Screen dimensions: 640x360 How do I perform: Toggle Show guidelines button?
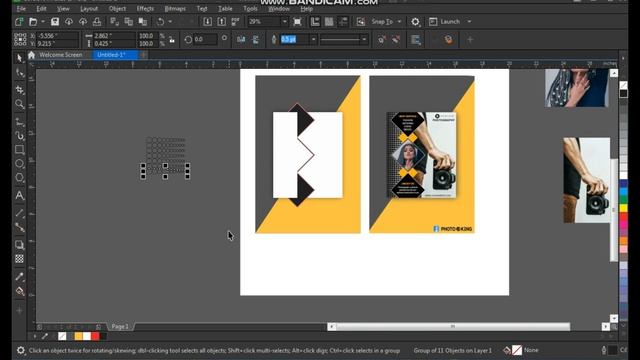click(x=343, y=22)
